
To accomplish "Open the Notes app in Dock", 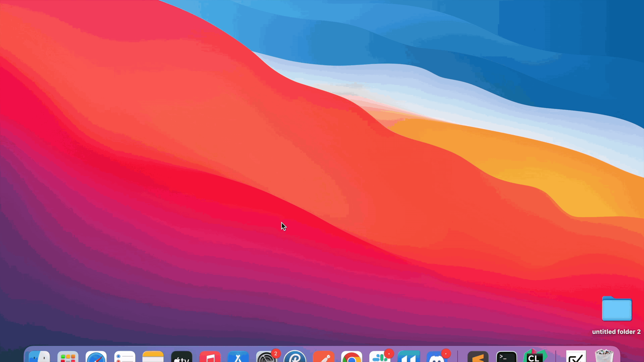I will [x=153, y=356].
